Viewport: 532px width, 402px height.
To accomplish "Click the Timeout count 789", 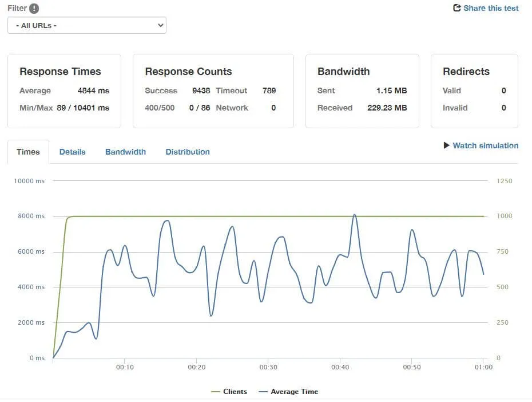I will point(269,90).
